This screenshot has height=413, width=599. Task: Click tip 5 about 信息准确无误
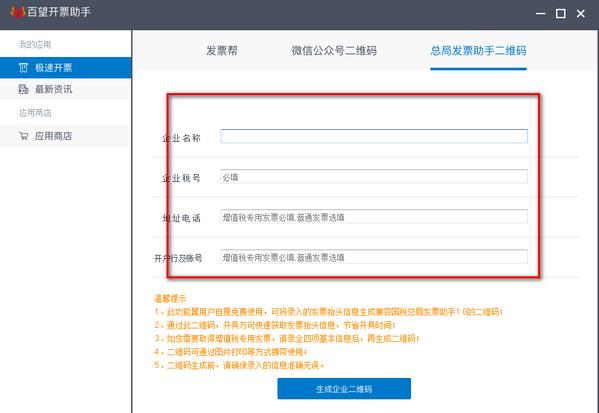239,365
